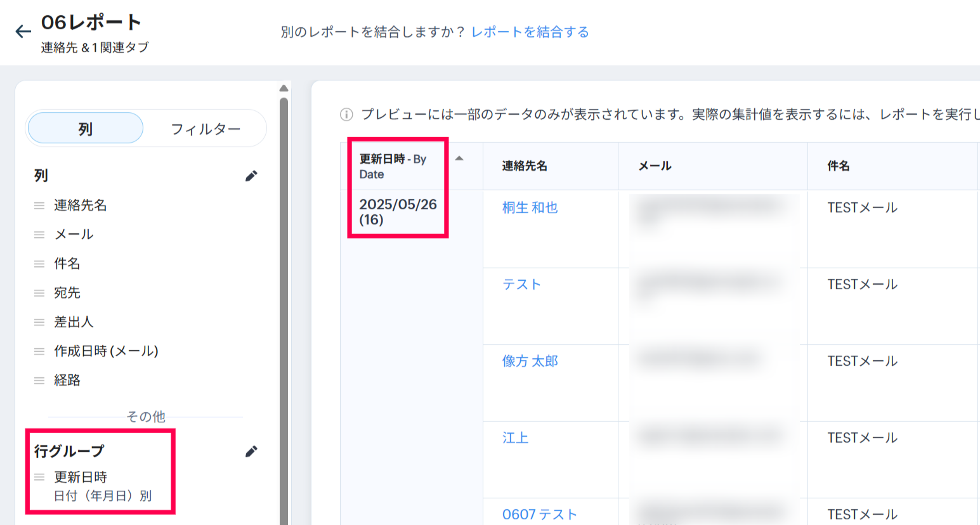This screenshot has height=525, width=980.
Task: Open the 江上 contact link
Action: click(x=515, y=438)
